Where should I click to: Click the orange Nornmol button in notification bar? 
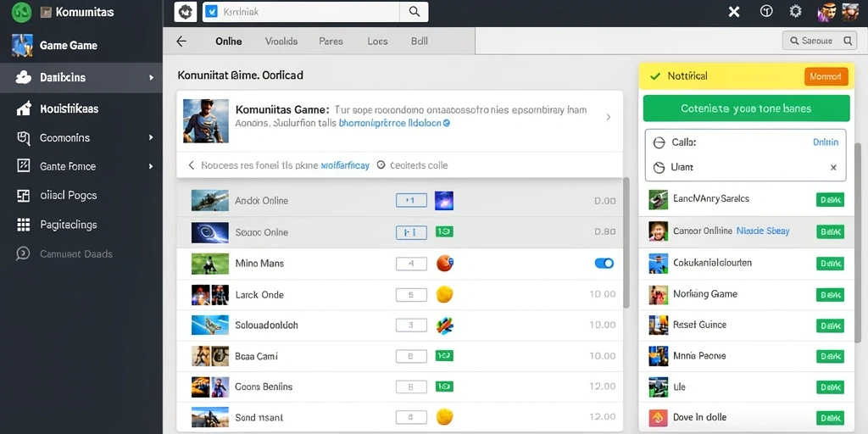point(826,76)
